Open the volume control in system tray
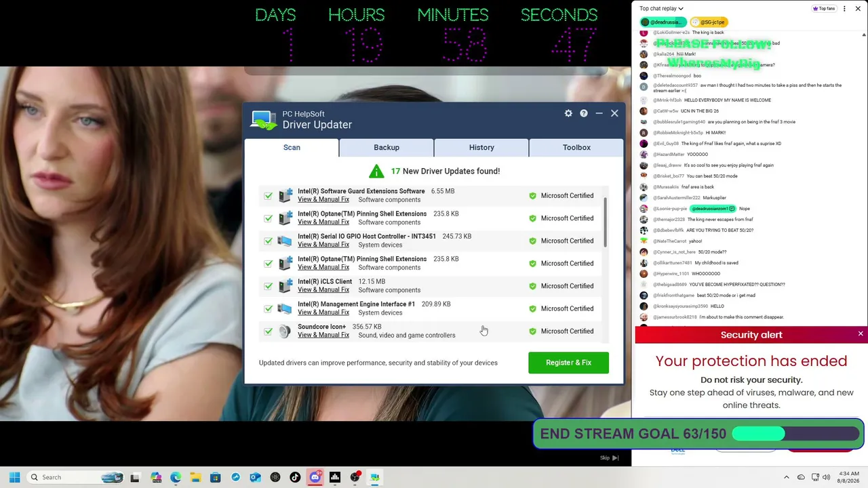This screenshot has height=488, width=868. [827, 477]
